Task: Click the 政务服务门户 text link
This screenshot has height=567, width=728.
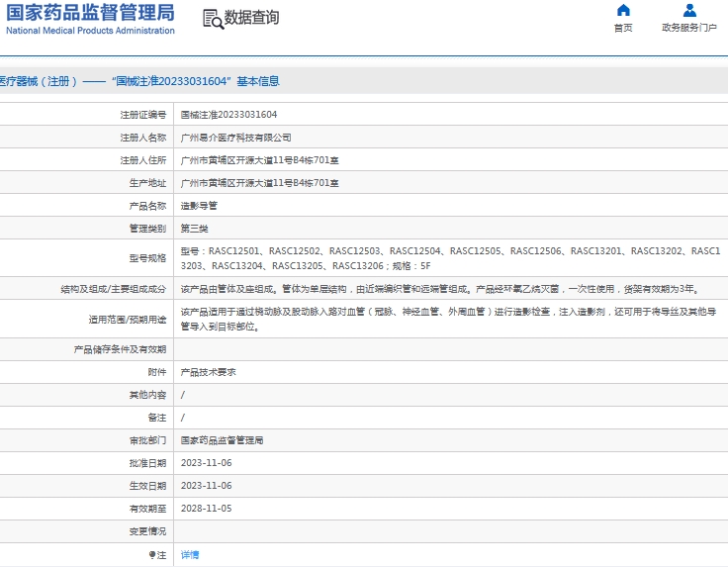Action: point(689,28)
